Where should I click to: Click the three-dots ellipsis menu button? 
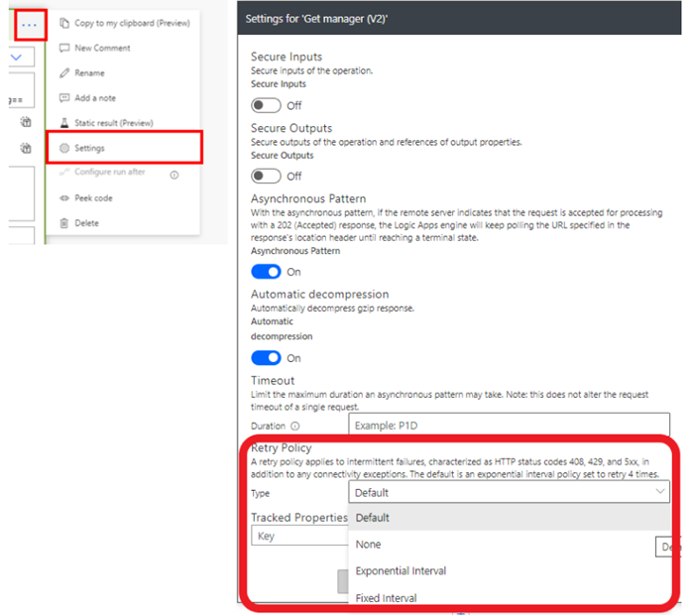tap(31, 23)
